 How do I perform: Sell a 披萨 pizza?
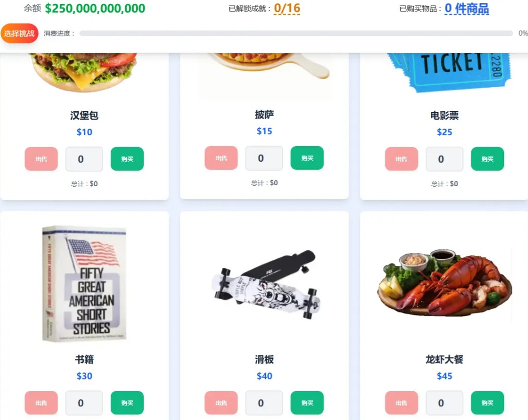tap(221, 158)
